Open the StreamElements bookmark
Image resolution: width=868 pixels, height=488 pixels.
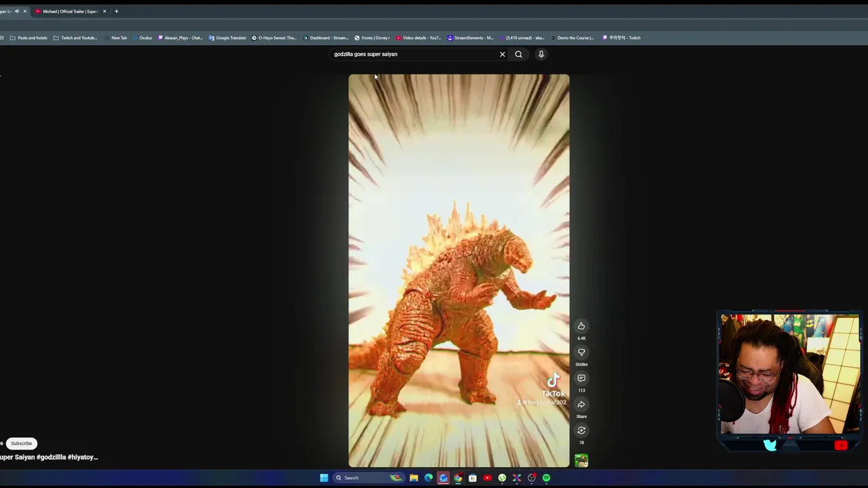click(x=471, y=38)
